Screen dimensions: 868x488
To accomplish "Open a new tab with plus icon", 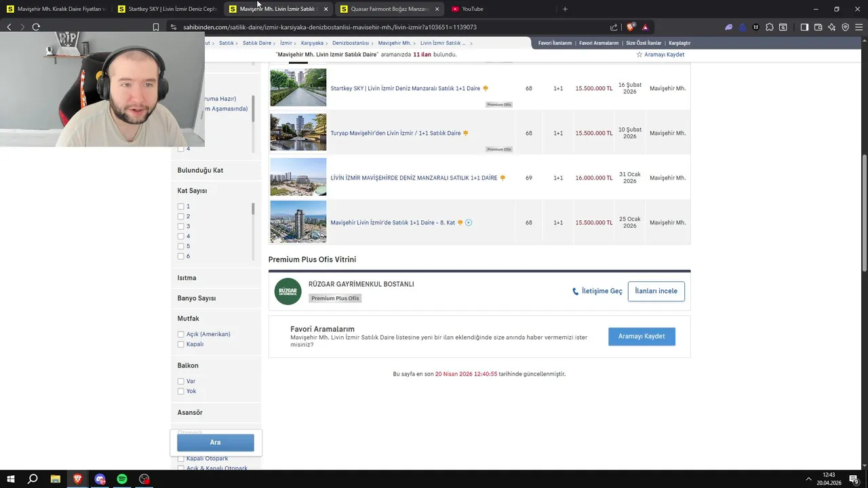I will 565,9.
